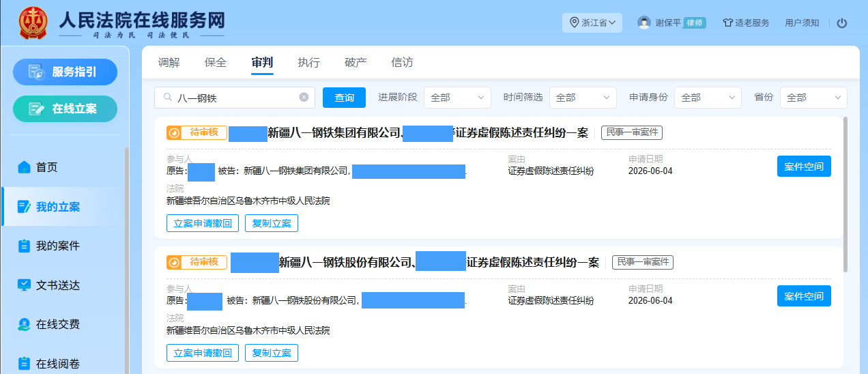This screenshot has width=868, height=374.
Task: Open 案件空间 for 八一钢铁集团 case
Action: point(804,167)
